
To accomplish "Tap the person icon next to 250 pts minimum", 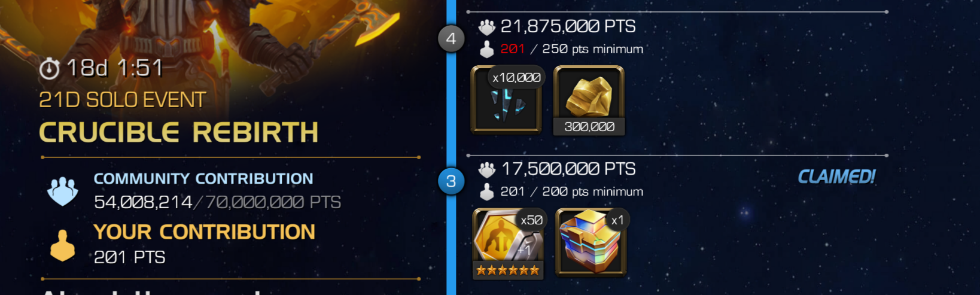I will 487,49.
